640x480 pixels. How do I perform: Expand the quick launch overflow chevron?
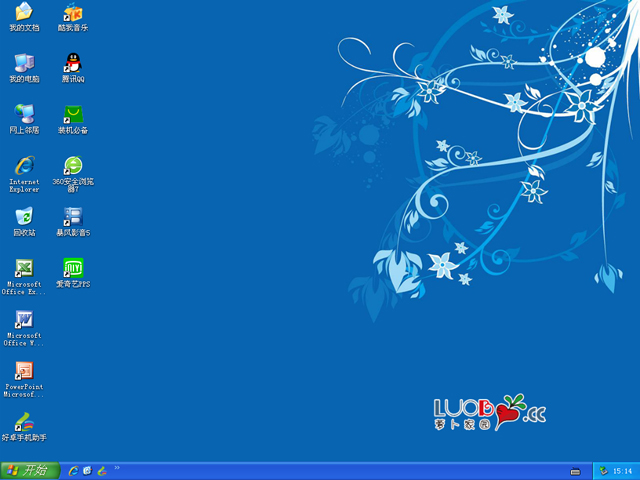tap(117, 468)
